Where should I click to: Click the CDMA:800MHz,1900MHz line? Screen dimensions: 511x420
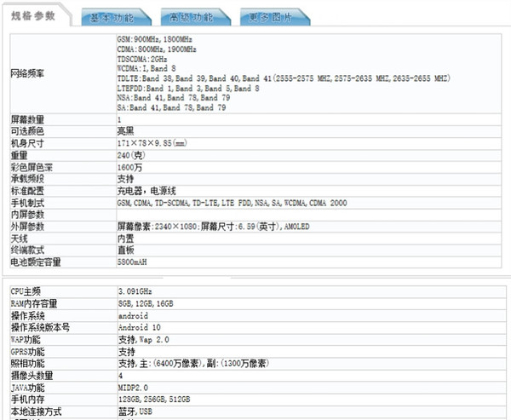[x=157, y=49]
